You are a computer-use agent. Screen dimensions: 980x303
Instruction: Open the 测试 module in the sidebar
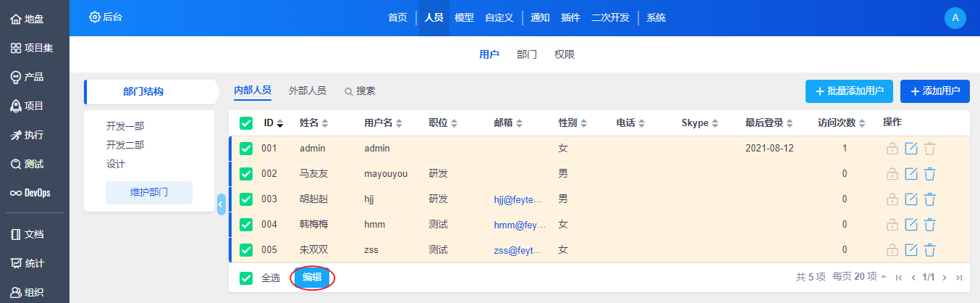28,164
